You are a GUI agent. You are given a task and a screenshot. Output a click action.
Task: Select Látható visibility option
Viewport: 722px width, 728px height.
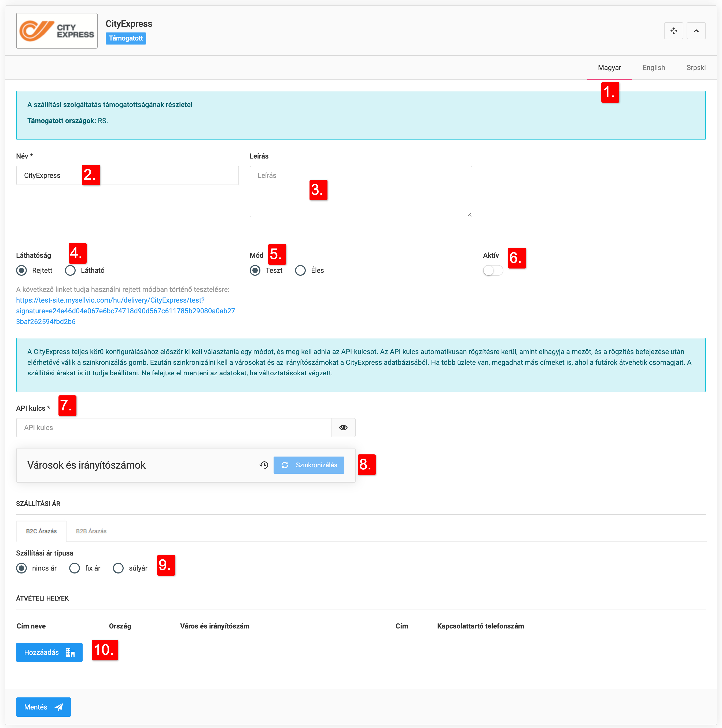tap(70, 271)
